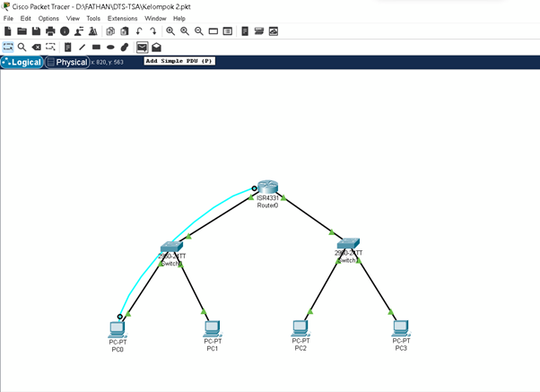Open the Window menu
The image size is (540, 392).
[155, 18]
